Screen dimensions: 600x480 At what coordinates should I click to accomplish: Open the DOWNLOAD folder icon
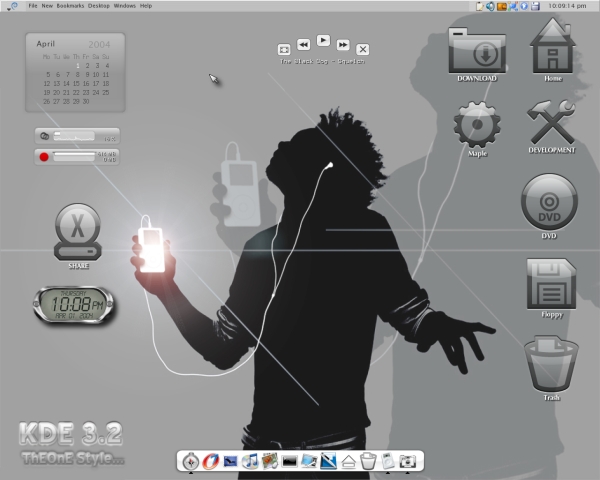477,51
